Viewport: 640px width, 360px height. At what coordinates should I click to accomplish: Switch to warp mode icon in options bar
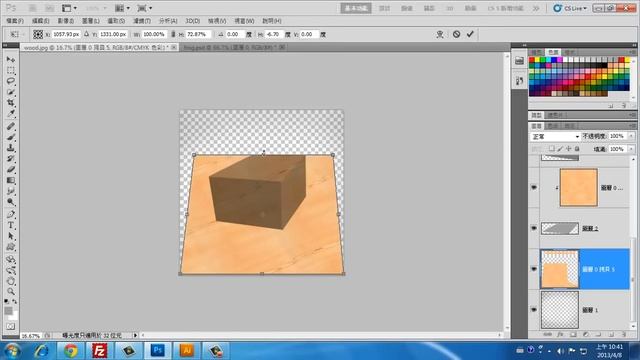(440, 34)
